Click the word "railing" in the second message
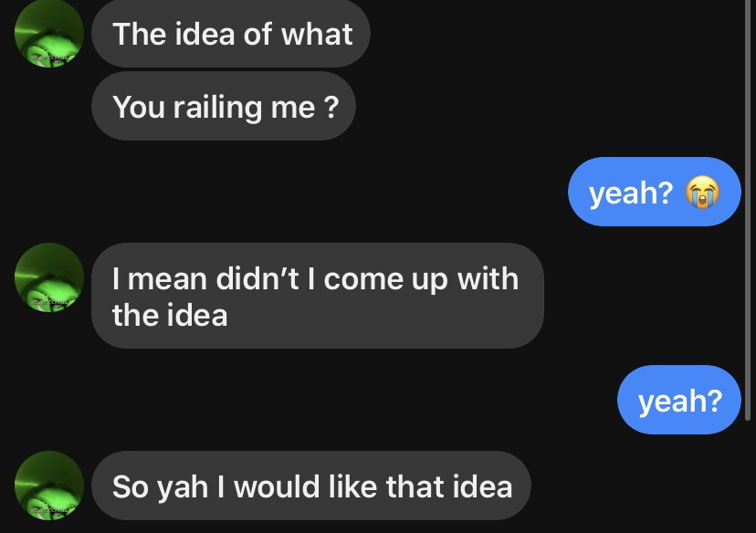756x533 pixels. click(218, 108)
